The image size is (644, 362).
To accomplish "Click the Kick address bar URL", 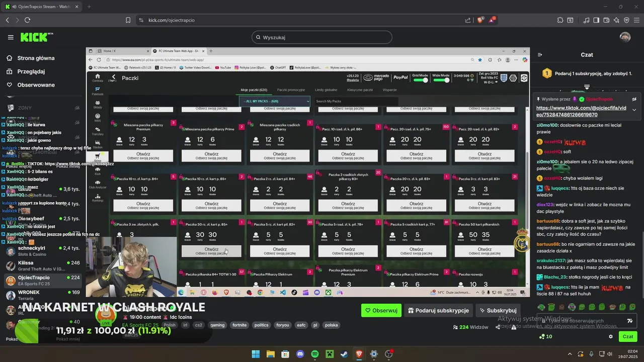I will [x=172, y=20].
